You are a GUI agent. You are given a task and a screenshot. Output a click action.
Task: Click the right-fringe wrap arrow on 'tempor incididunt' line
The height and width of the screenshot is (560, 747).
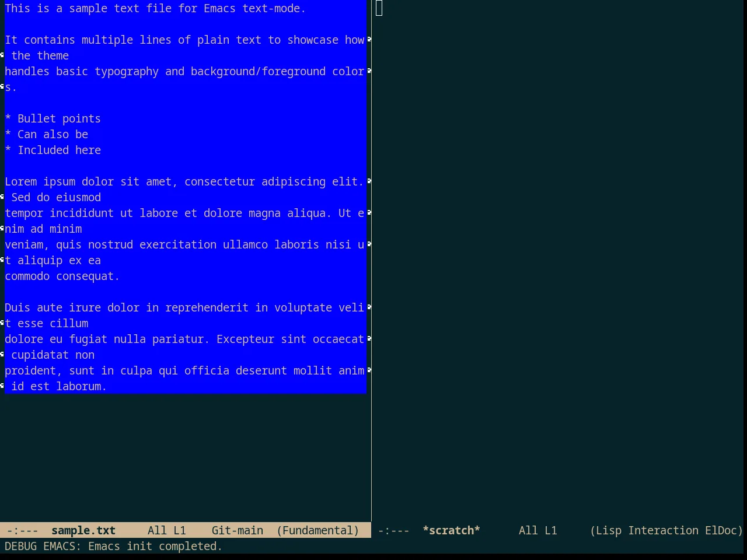click(x=369, y=212)
